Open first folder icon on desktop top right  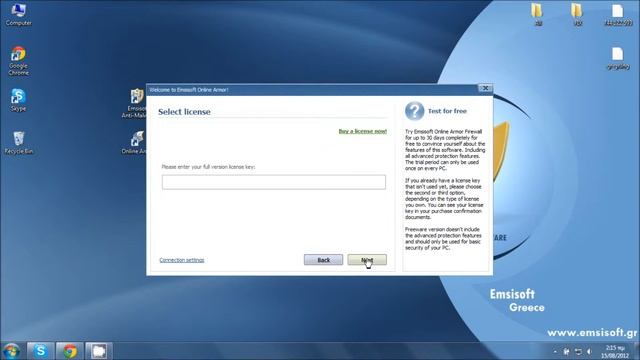point(538,14)
